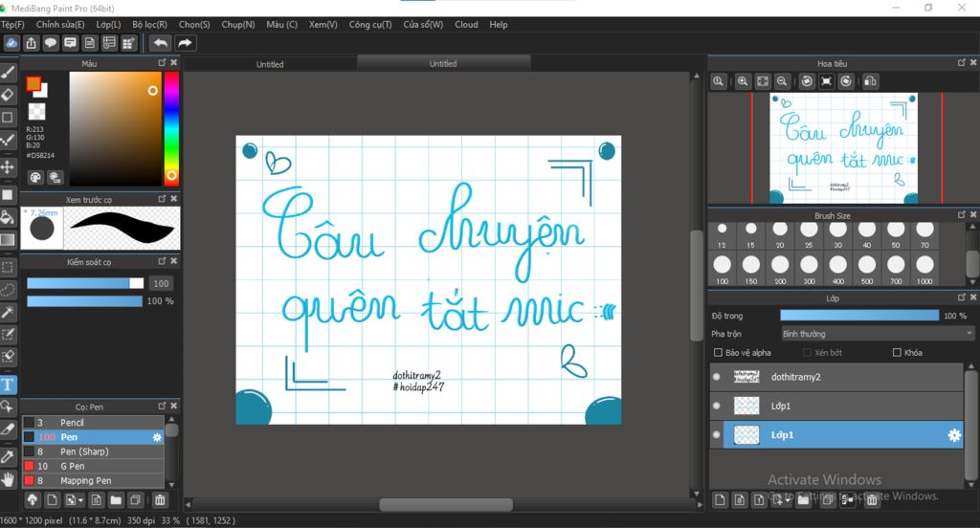
Task: Click the Redo arrow in toolbar
Action: [x=185, y=43]
